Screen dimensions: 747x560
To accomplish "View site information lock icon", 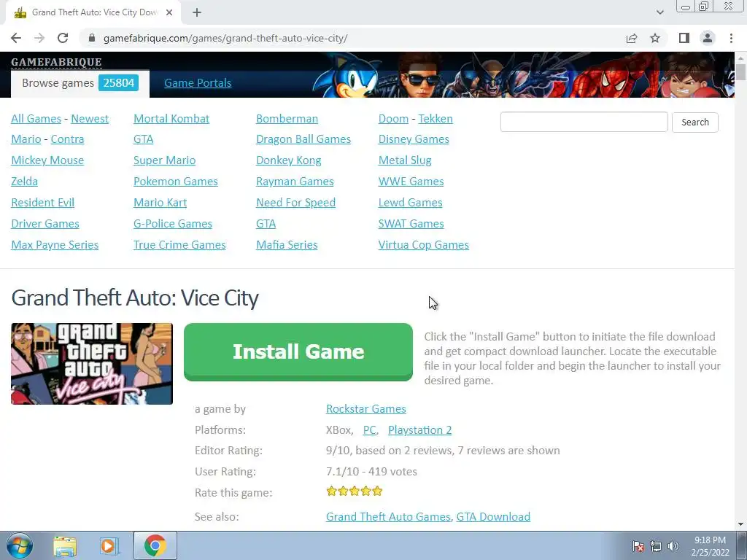I will (92, 38).
